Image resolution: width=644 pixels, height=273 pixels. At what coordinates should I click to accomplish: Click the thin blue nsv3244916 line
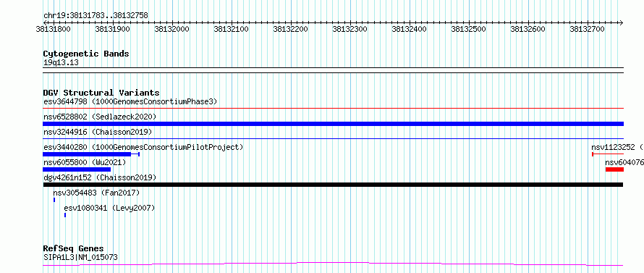tap(333, 139)
